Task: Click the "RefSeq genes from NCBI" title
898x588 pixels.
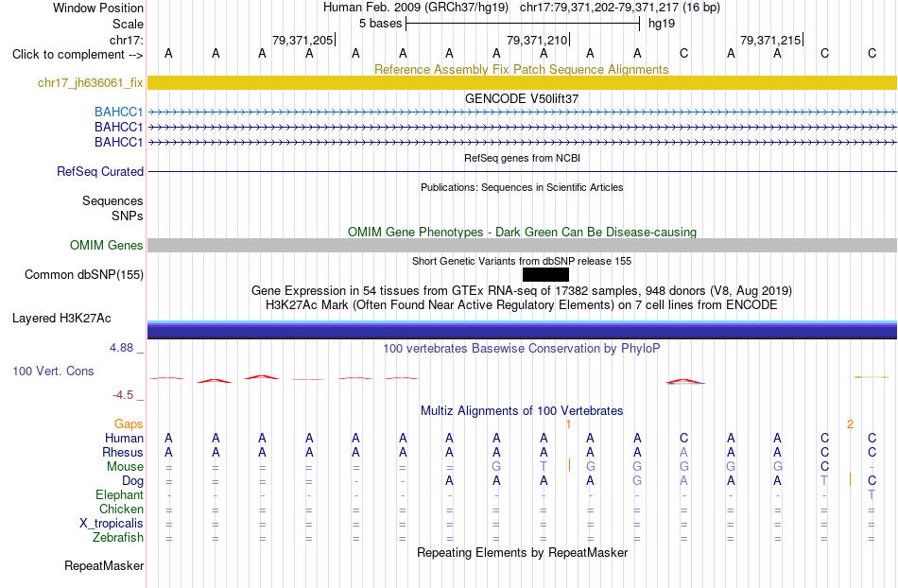Action: click(x=522, y=158)
